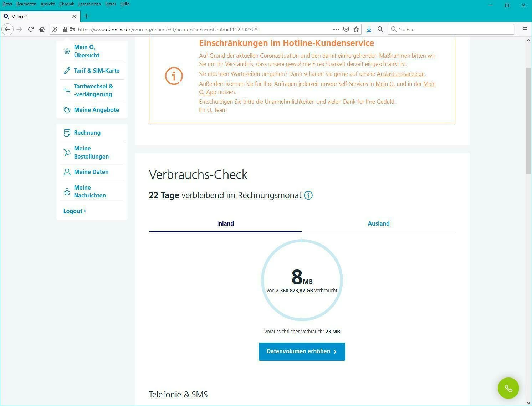Click the data usage circle gauge
This screenshot has height=406, width=532.
[x=302, y=280]
